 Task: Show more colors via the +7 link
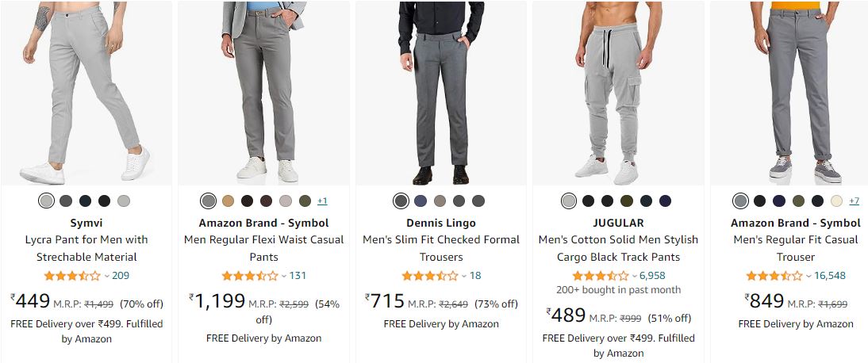(x=854, y=201)
